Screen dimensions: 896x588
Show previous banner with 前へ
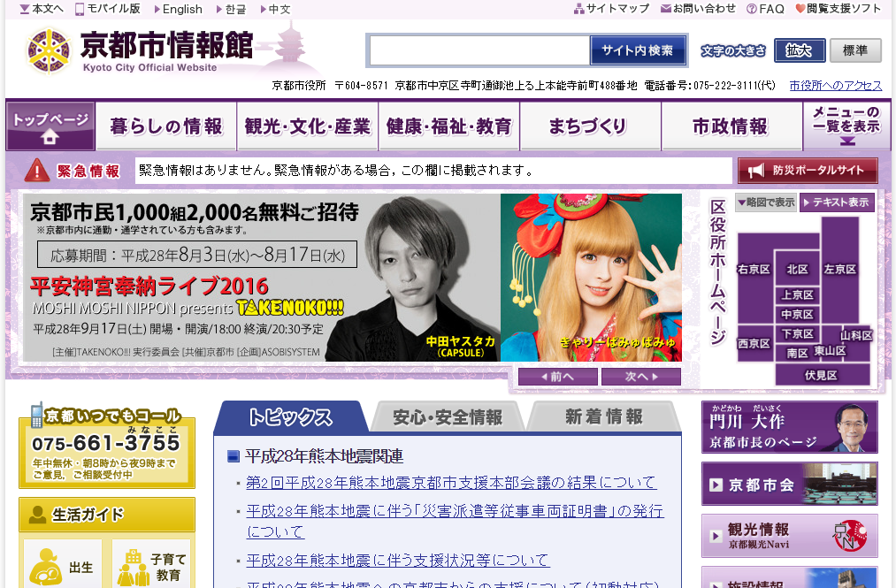pos(558,377)
